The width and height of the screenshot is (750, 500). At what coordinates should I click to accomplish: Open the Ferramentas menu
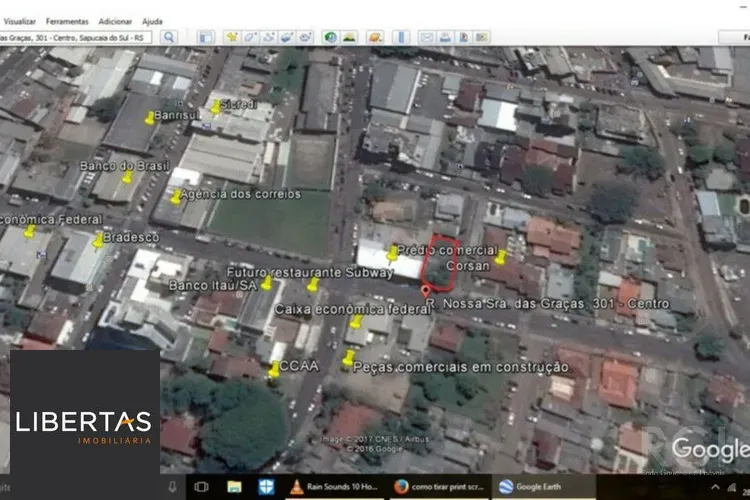[x=68, y=21]
